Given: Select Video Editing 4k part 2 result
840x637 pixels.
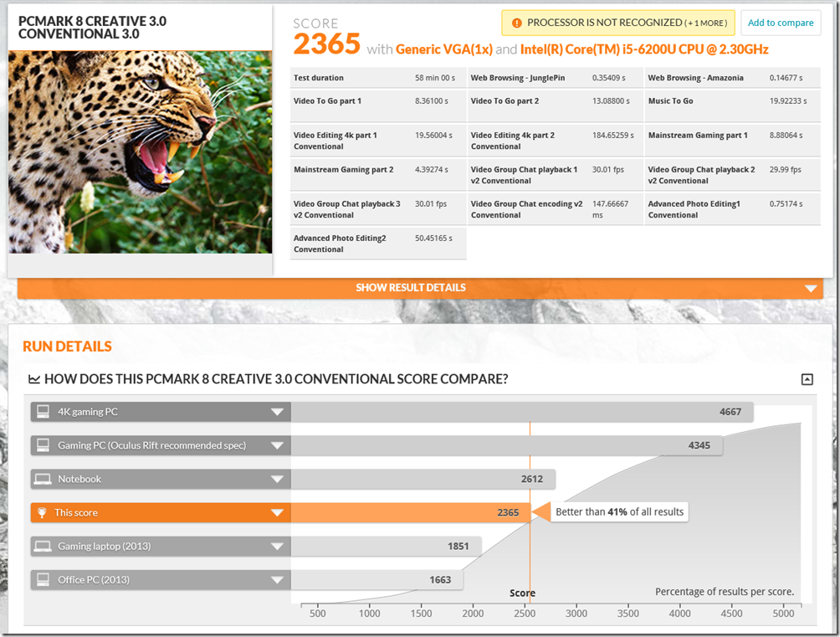Looking at the screenshot, I should pyautogui.click(x=555, y=141).
